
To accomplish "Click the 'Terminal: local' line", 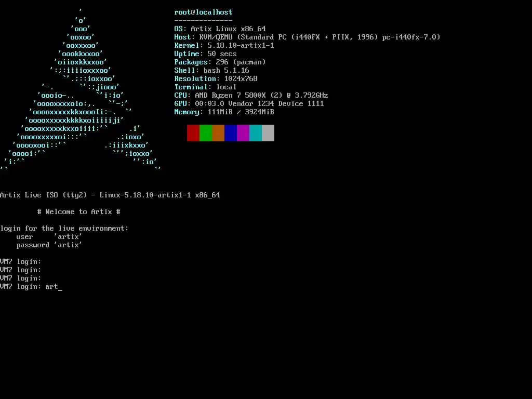I will point(205,87).
